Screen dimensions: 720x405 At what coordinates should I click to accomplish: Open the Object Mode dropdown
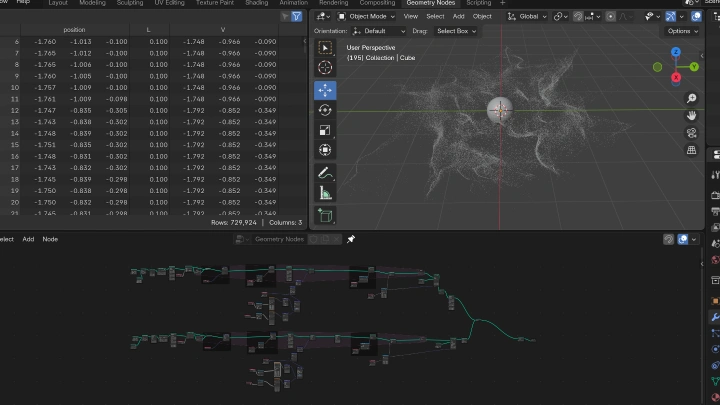pyautogui.click(x=366, y=17)
